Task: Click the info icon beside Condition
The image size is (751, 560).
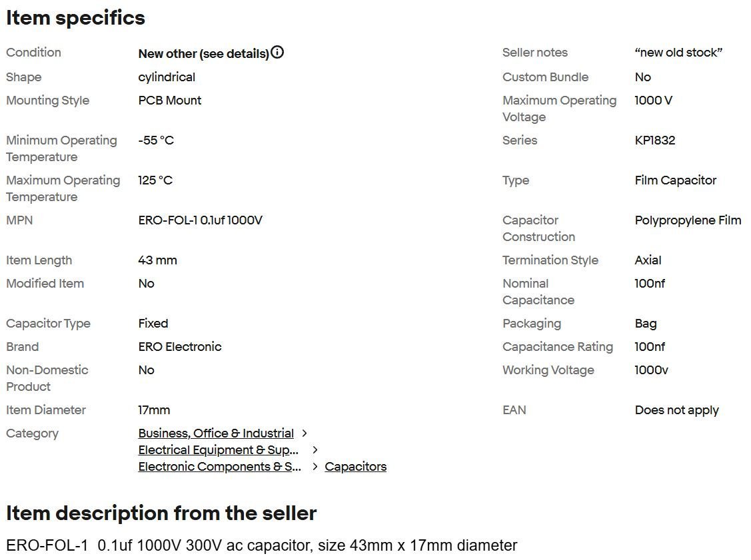Action: coord(277,53)
